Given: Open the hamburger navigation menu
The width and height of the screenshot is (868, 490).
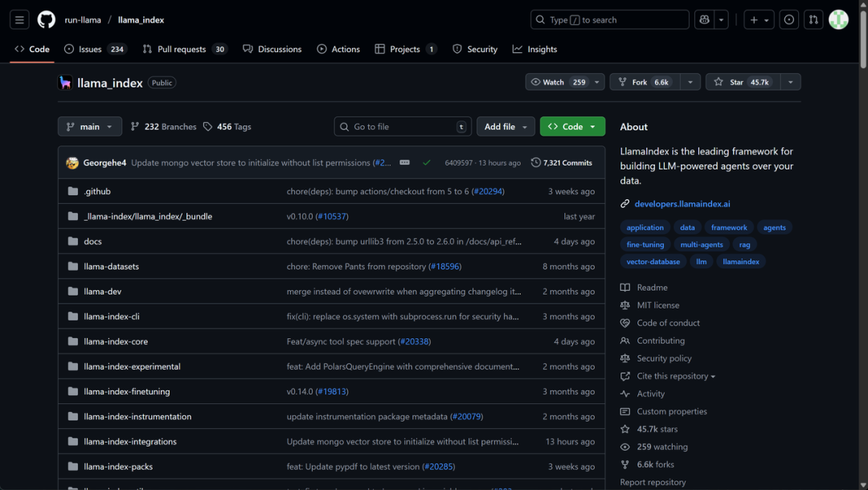Looking at the screenshot, I should tap(19, 20).
